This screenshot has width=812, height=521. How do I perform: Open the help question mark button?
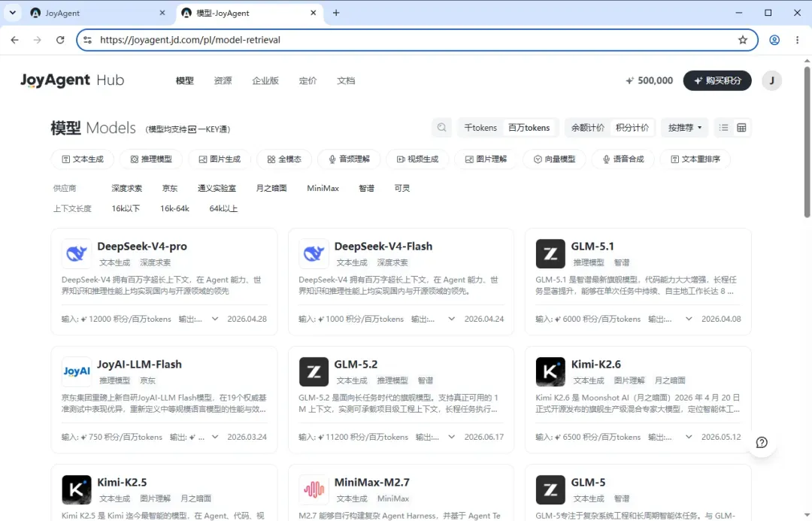[761, 442]
